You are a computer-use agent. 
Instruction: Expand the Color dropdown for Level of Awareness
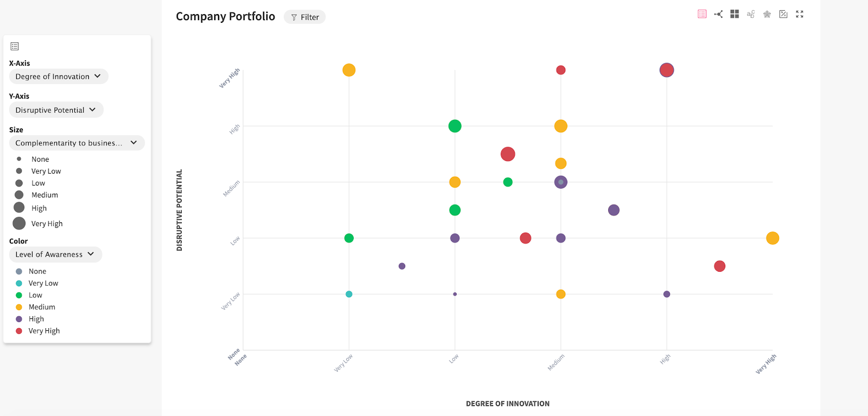click(55, 254)
